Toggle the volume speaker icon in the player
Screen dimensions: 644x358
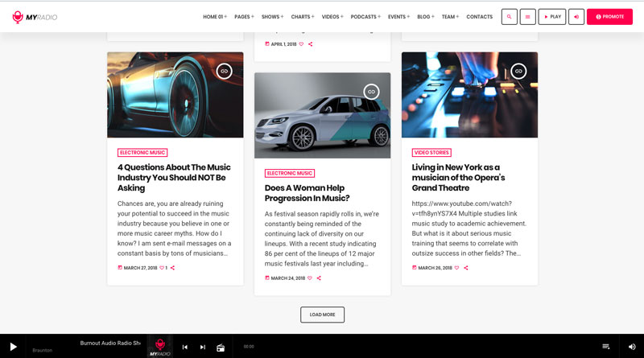[631, 347]
